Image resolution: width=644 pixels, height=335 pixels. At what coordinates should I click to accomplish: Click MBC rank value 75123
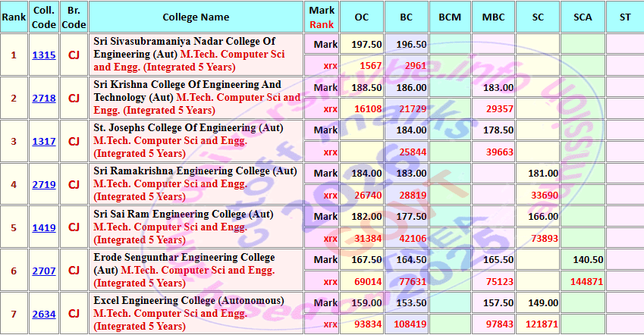500,281
